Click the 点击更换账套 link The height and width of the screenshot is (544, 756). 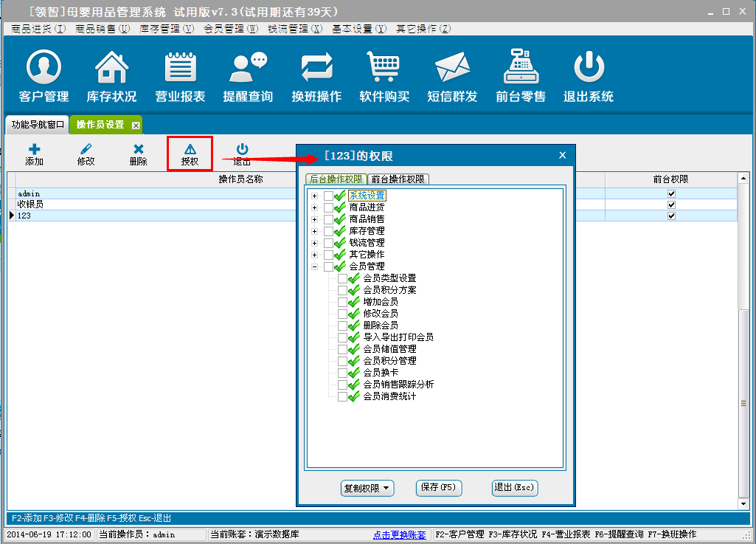click(399, 534)
